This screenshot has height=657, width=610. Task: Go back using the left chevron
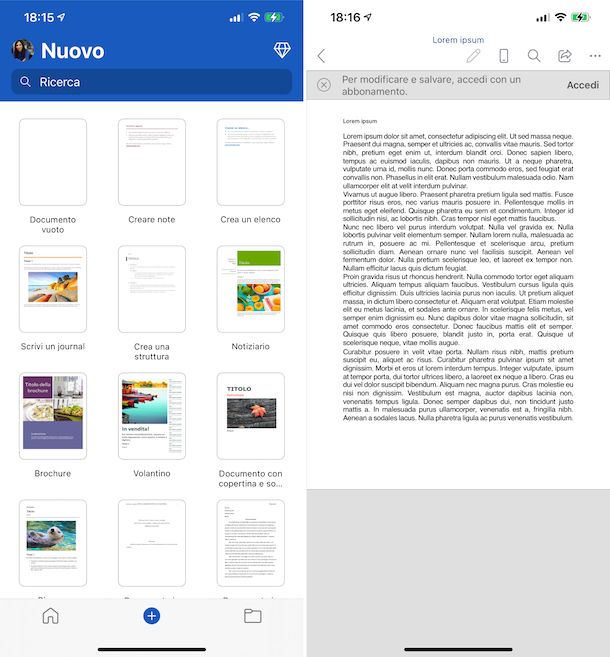click(x=321, y=56)
